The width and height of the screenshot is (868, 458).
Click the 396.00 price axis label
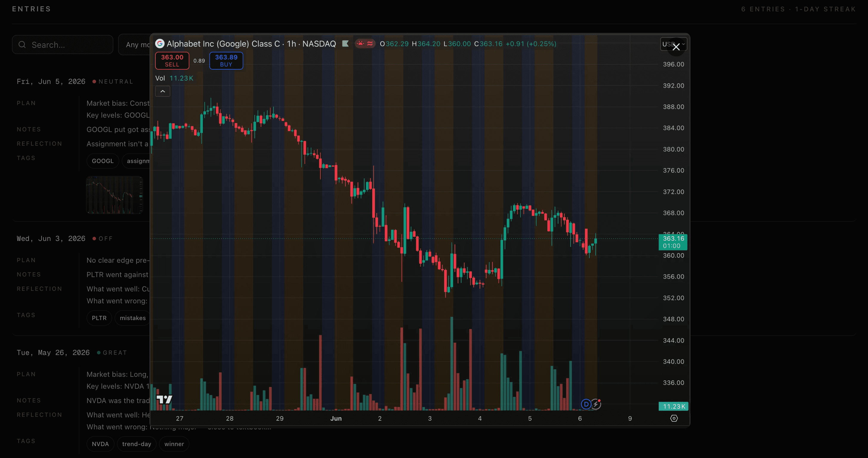[x=674, y=64]
